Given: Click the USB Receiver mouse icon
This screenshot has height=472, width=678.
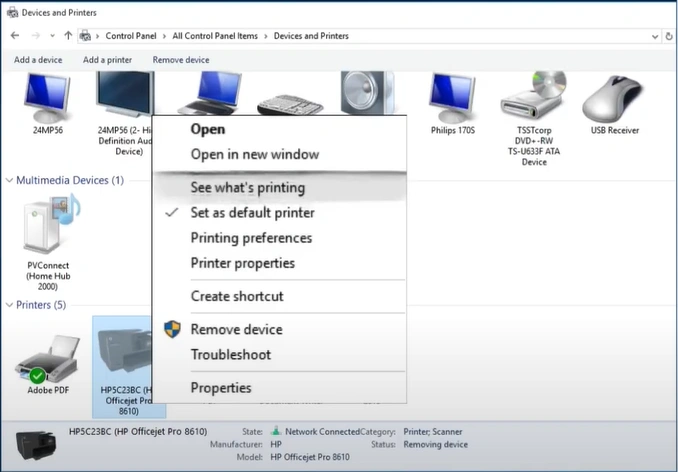Looking at the screenshot, I should click(x=614, y=98).
